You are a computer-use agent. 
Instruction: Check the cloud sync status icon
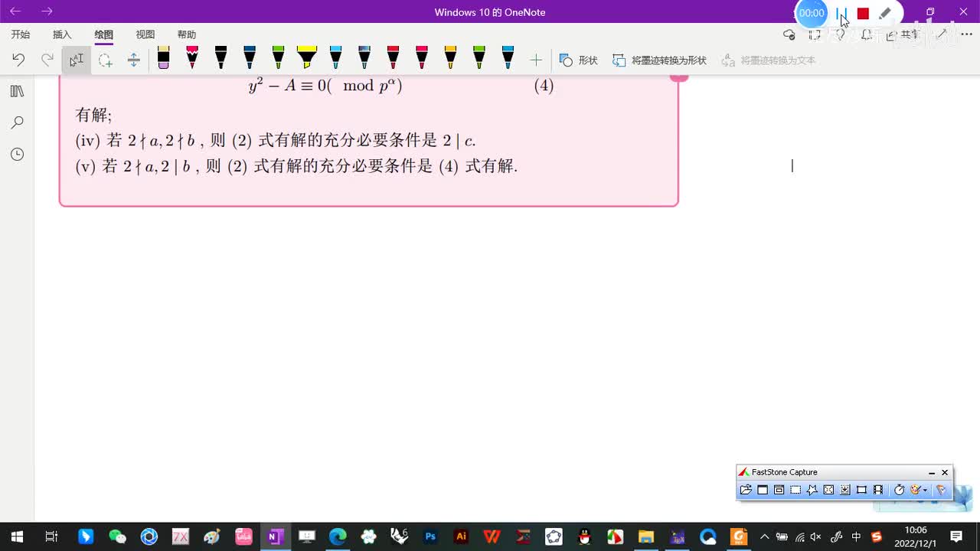coord(789,34)
